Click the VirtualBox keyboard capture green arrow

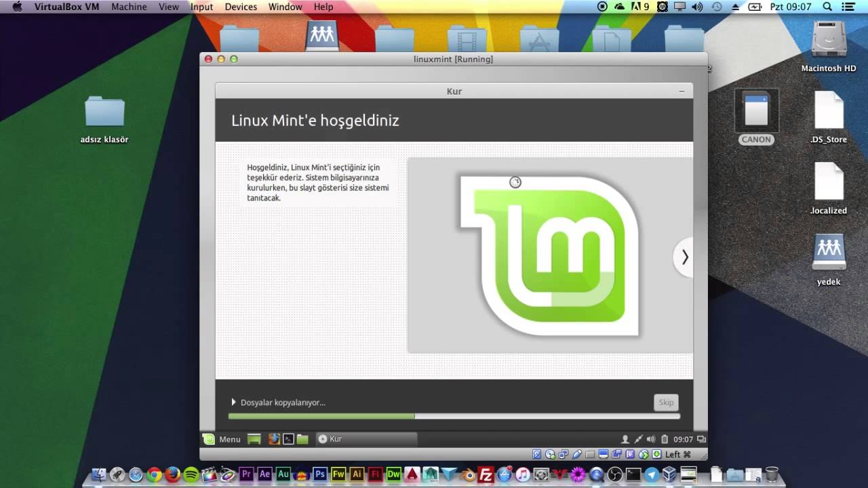[x=656, y=454]
